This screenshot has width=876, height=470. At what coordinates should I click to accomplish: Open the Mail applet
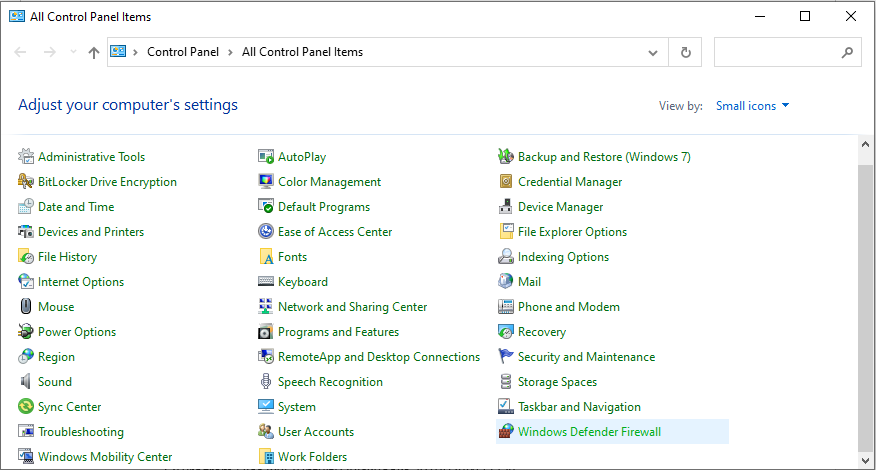(529, 282)
